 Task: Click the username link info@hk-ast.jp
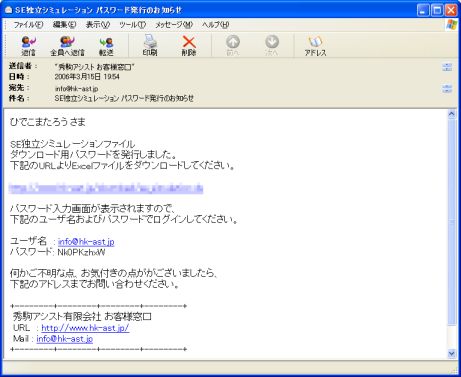coord(86,242)
